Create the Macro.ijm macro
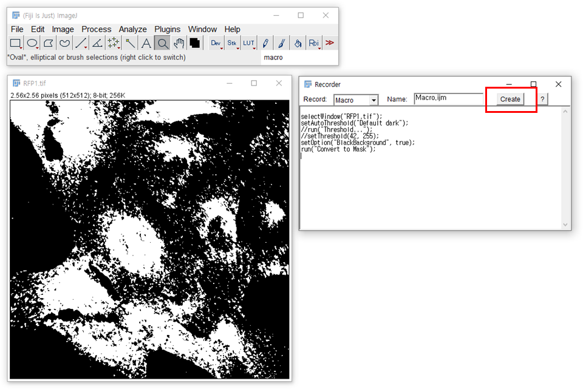 (510, 99)
